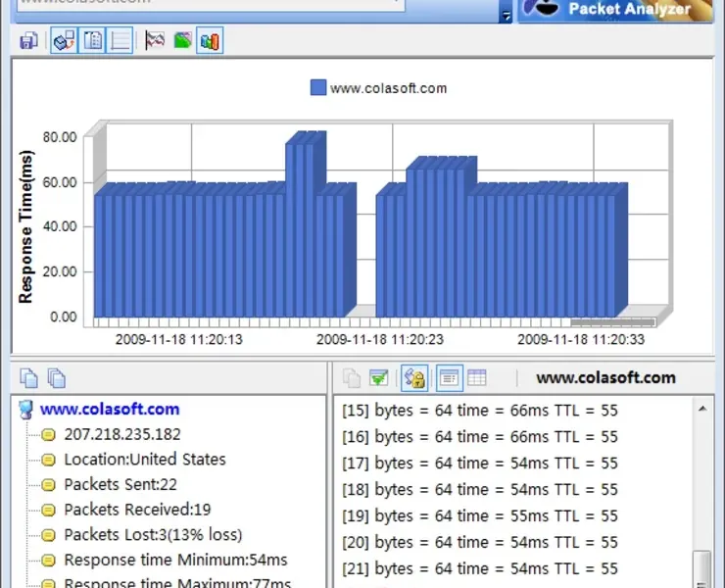Click the www.colasoft.com chart legend text
This screenshot has height=588, width=725.
(389, 88)
